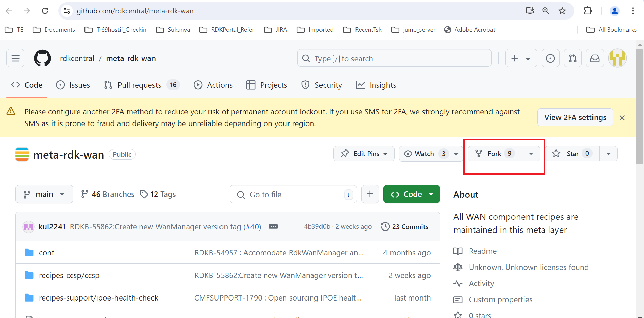This screenshot has height=318, width=644.
Task: Open the conf folder
Action: pos(46,253)
